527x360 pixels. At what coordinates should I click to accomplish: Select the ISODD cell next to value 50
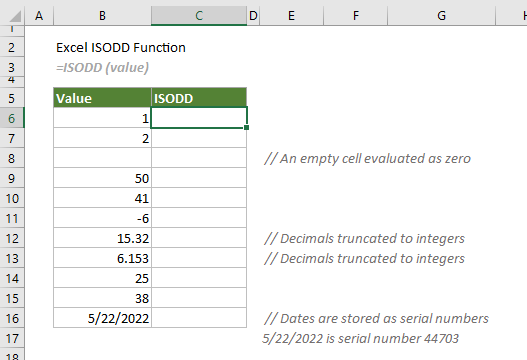(199, 178)
